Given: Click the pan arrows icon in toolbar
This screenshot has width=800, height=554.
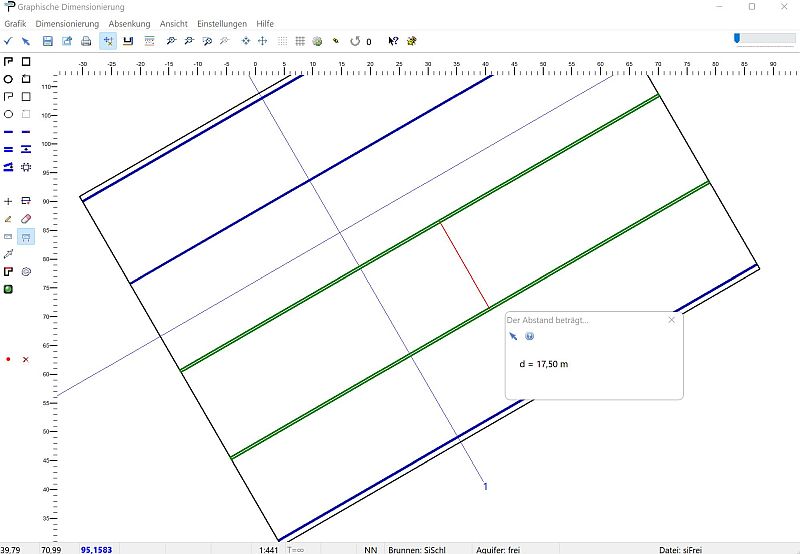Looking at the screenshot, I should coord(262,41).
